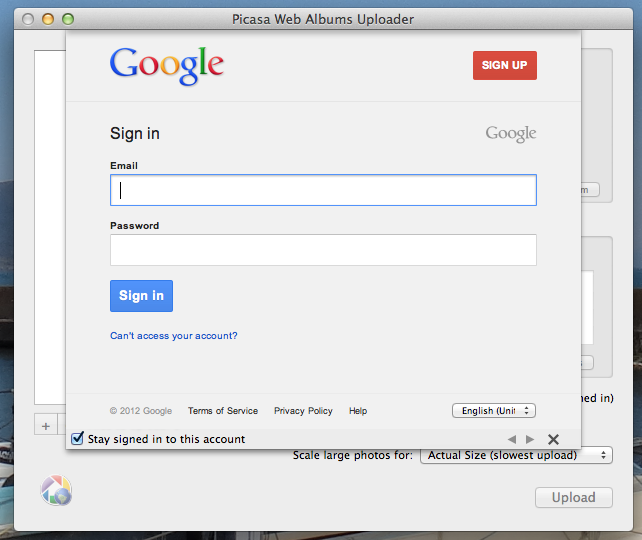Image resolution: width=642 pixels, height=540 pixels.
Task: Go back with the left arrow icon
Action: [512, 439]
